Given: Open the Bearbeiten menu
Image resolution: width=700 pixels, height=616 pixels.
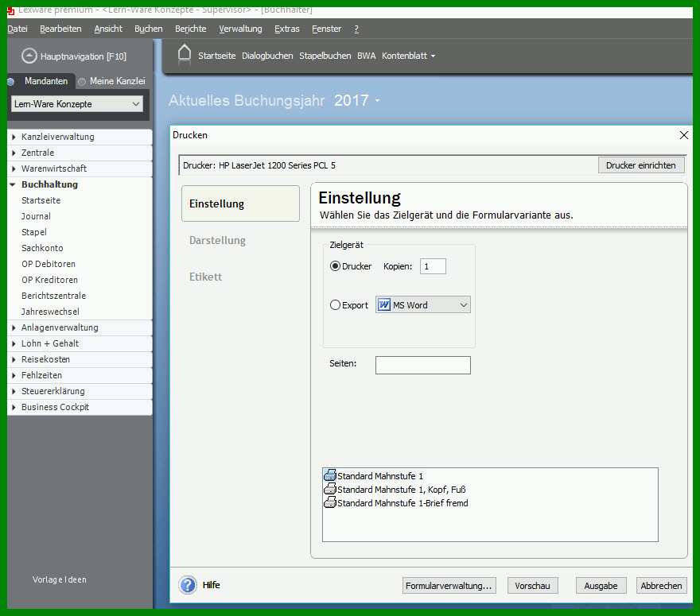Looking at the screenshot, I should point(60,29).
